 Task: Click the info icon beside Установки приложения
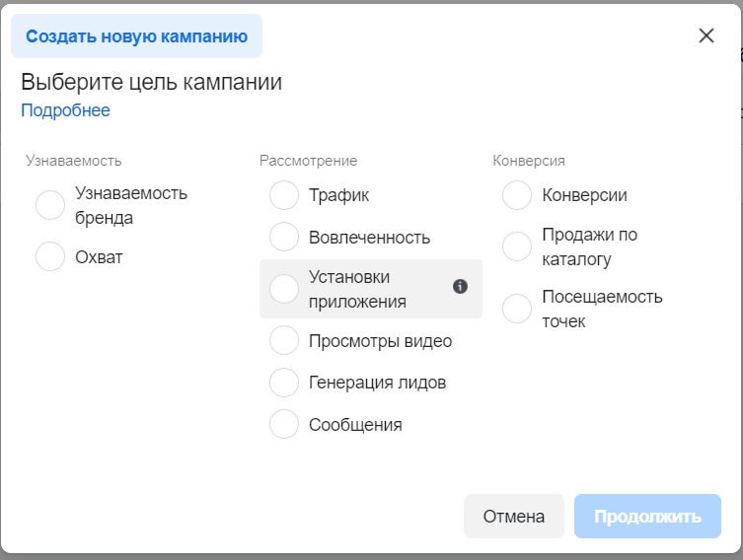coord(460,286)
